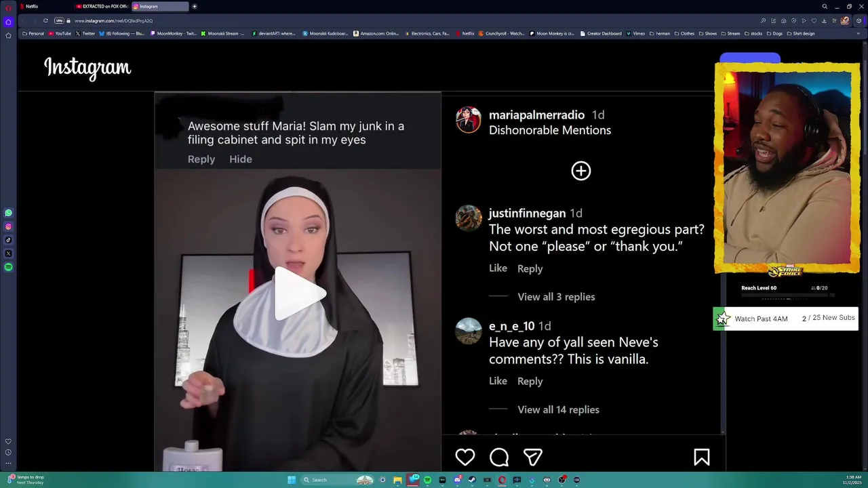
Task: Open e_n_e_10 avatar
Action: click(x=468, y=331)
